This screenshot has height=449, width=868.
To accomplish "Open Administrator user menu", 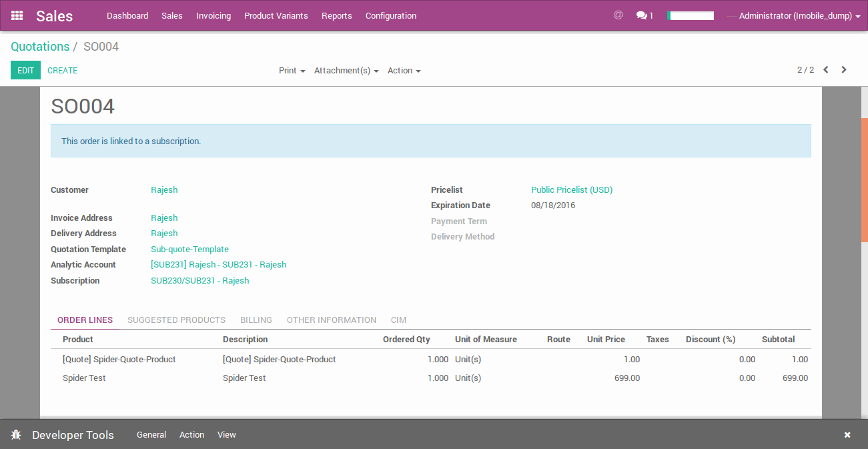I will click(x=799, y=15).
